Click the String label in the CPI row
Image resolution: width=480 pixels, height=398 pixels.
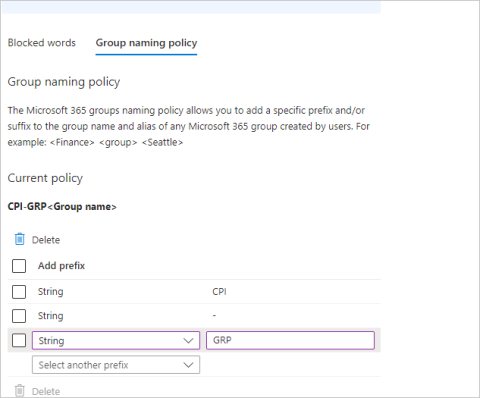[x=51, y=292]
